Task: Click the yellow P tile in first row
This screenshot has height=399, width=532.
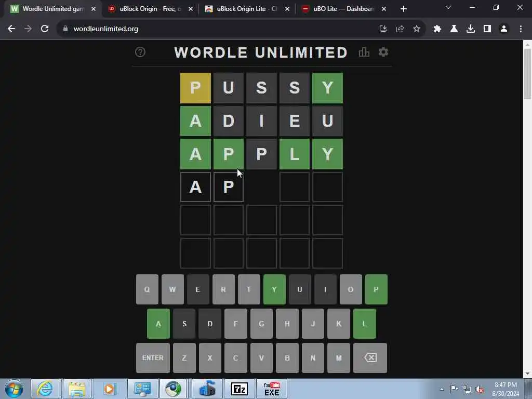Action: point(195,88)
